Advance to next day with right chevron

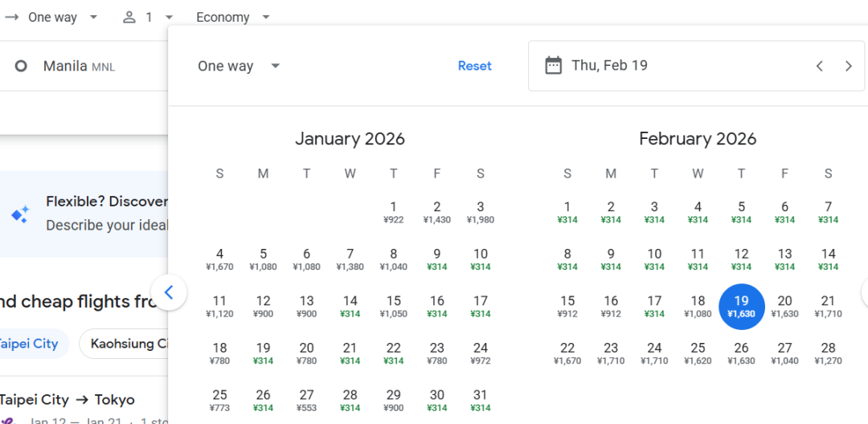pos(848,66)
